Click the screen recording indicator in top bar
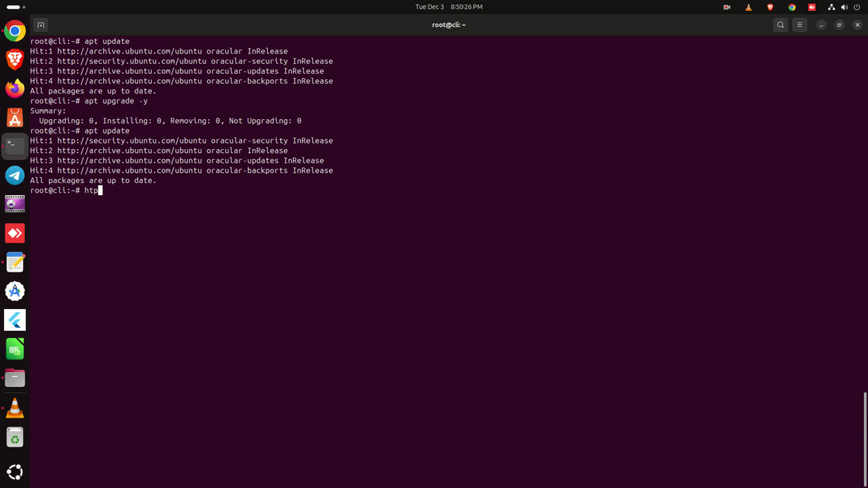 click(x=727, y=7)
